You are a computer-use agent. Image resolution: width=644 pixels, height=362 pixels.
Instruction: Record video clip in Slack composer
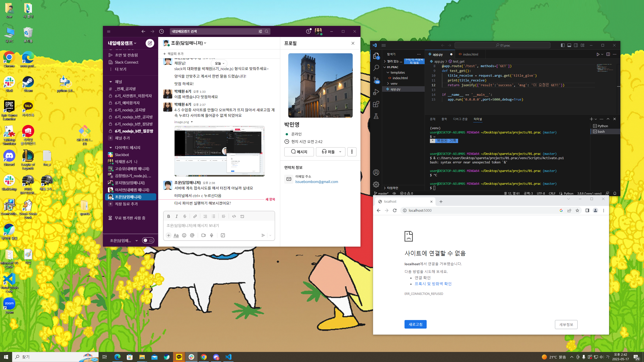click(x=204, y=235)
